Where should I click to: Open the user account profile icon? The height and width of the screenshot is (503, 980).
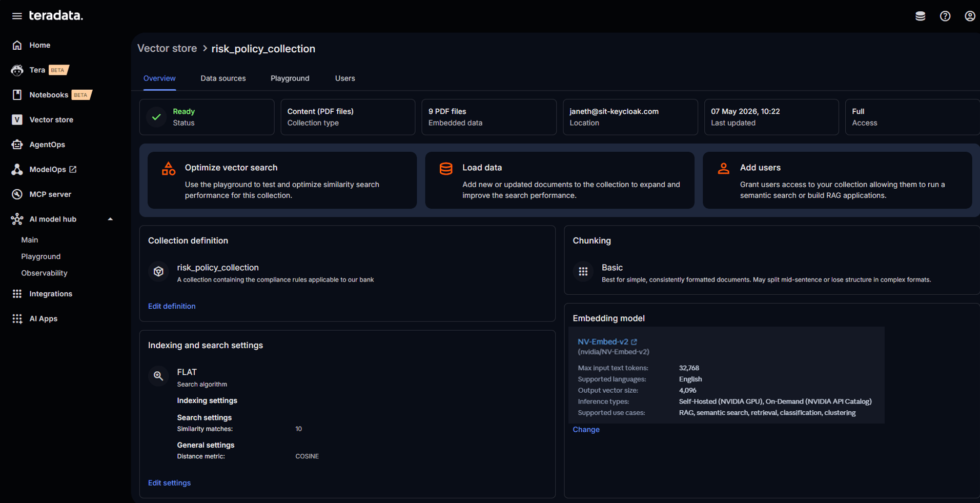point(970,16)
